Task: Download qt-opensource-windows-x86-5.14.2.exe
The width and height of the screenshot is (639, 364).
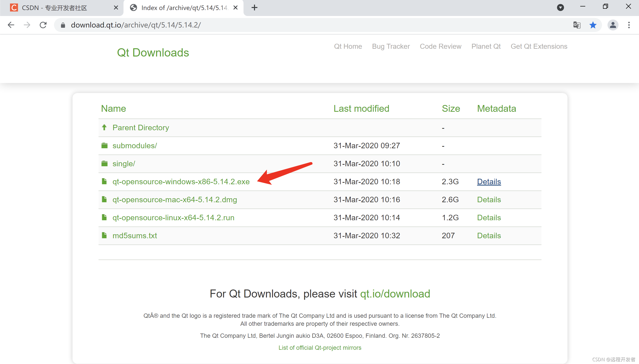Action: click(x=181, y=182)
